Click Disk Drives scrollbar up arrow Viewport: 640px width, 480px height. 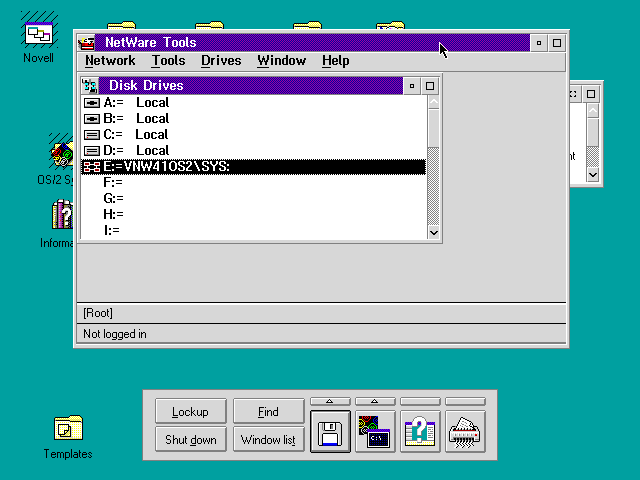[x=433, y=102]
